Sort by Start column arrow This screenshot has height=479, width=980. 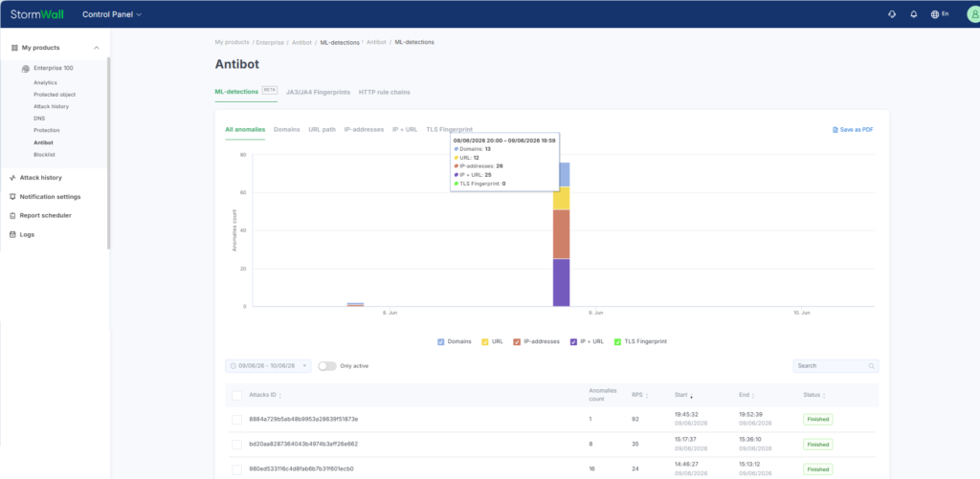pyautogui.click(x=691, y=395)
